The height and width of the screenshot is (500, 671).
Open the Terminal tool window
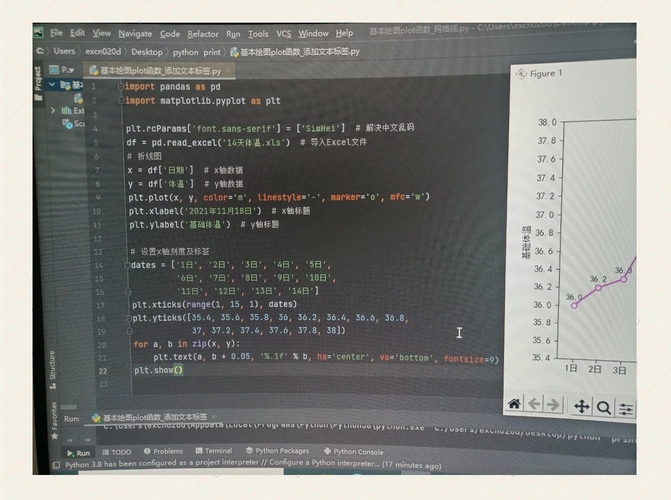point(214,450)
